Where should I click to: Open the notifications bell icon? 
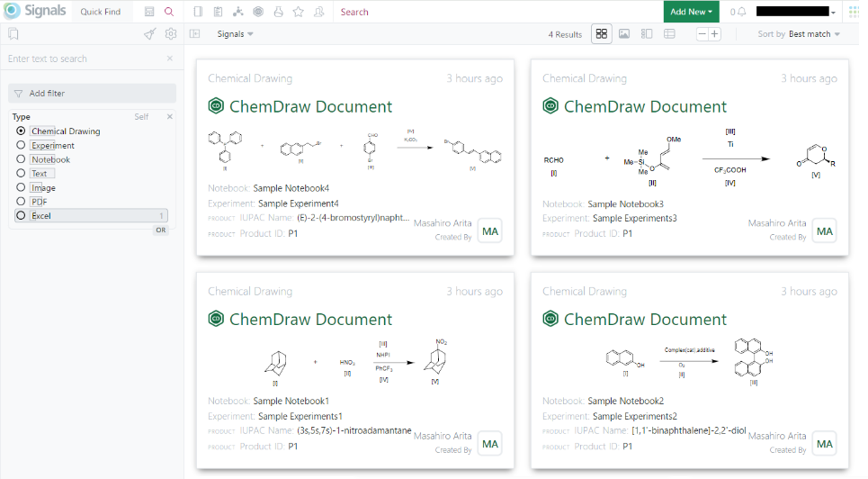(x=741, y=12)
